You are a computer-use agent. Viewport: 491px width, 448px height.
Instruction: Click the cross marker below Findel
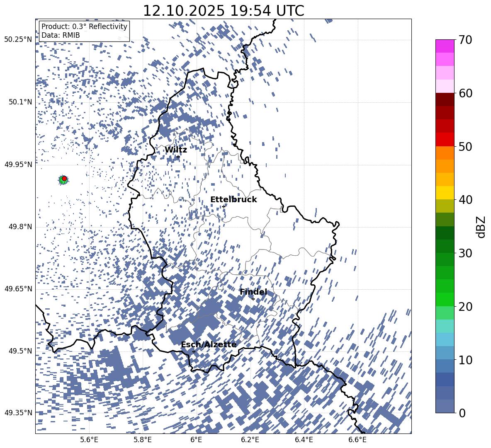click(253, 299)
